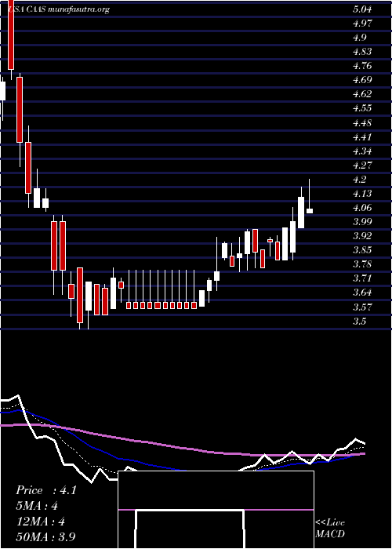Click the 4.83 price axis label

[362, 52]
